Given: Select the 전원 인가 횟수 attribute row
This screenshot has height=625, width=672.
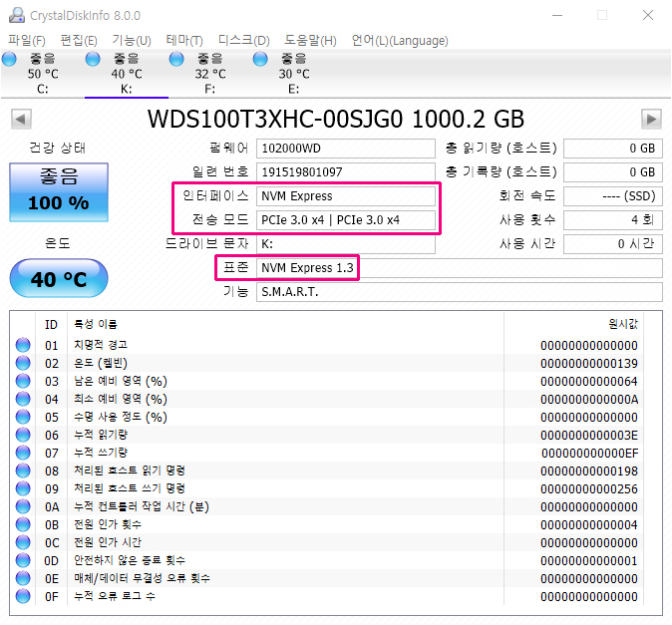Looking at the screenshot, I should tap(327, 524).
